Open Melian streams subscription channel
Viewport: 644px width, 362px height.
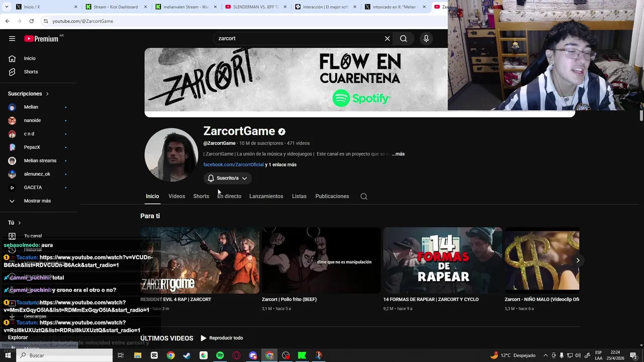coord(40,161)
